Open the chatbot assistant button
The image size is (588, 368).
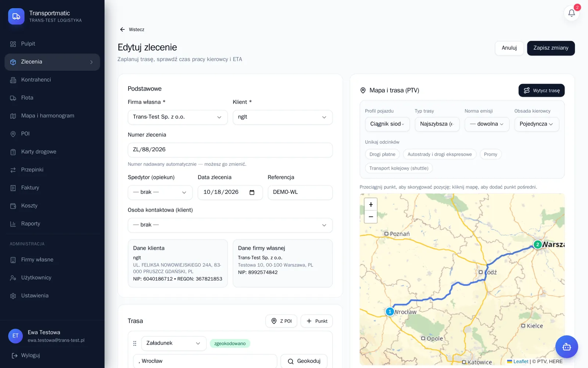(x=566, y=347)
